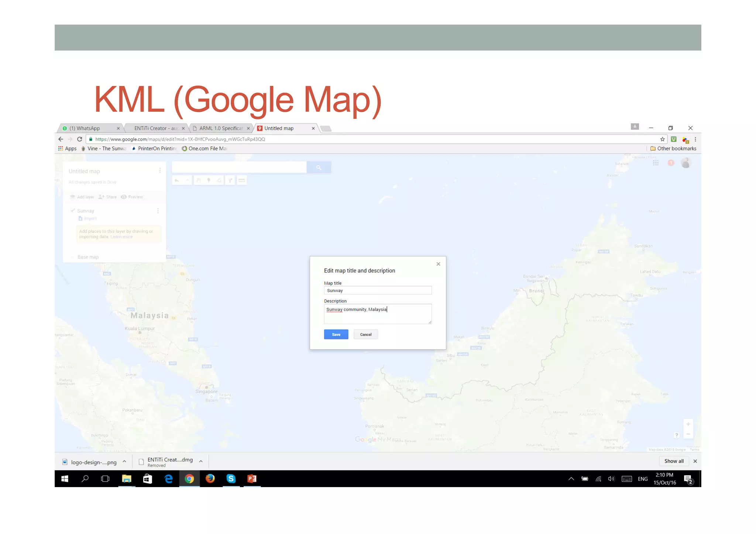This screenshot has height=534, width=756.
Task: Open the PrinterOn Printing bookmark
Action: (x=154, y=148)
